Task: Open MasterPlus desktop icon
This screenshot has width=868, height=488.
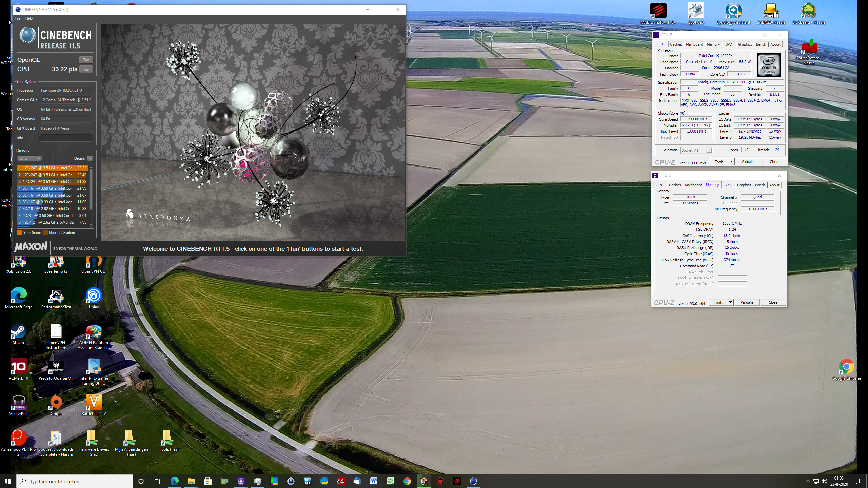Action: coord(18,405)
